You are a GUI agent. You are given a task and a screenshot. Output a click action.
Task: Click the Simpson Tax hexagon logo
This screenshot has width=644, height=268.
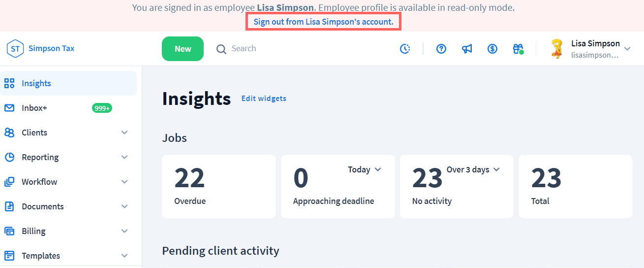(15, 48)
